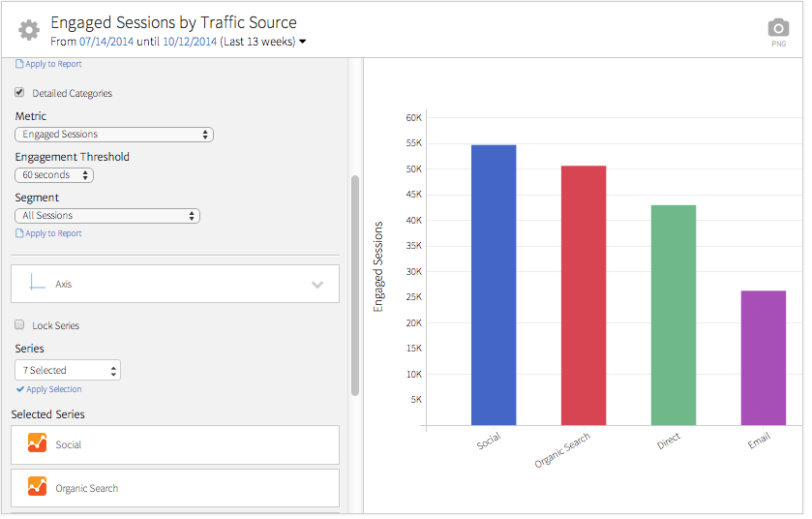The width and height of the screenshot is (812, 519).
Task: Click the purple Email bar in chart
Action: [x=763, y=357]
